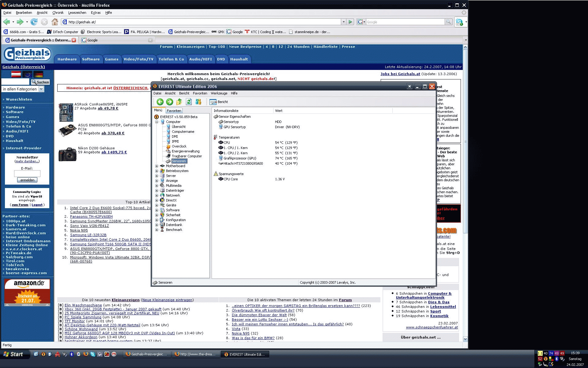The image size is (588, 368).
Task: Click EVEREST up-level folder icon
Action: tap(179, 102)
